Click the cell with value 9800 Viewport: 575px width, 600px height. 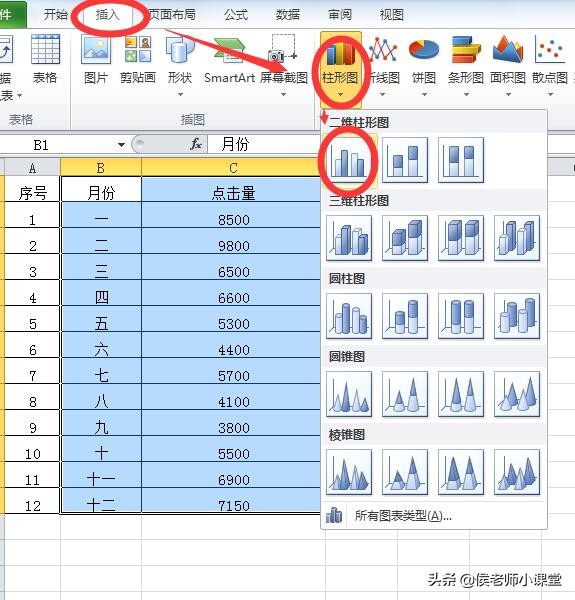(231, 241)
